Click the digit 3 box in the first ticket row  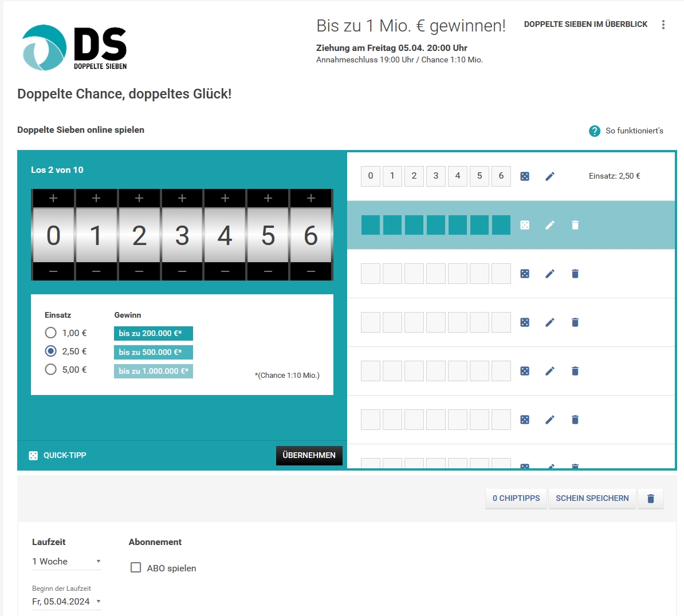point(436,176)
